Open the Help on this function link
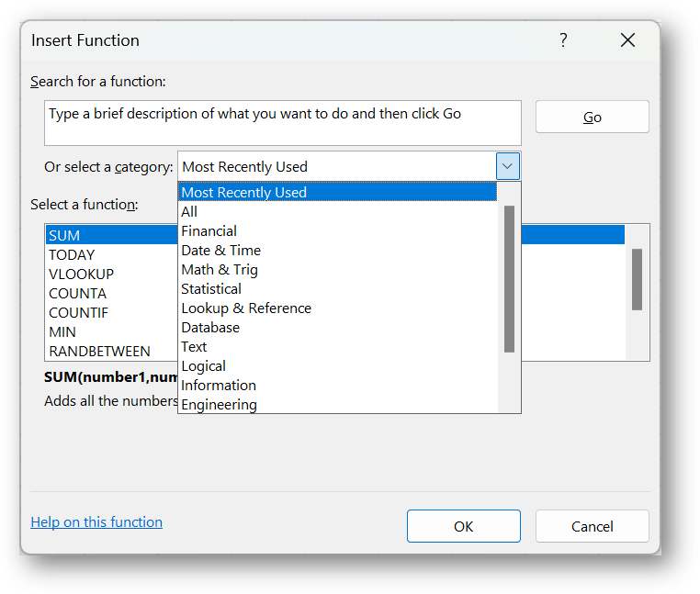 (96, 521)
